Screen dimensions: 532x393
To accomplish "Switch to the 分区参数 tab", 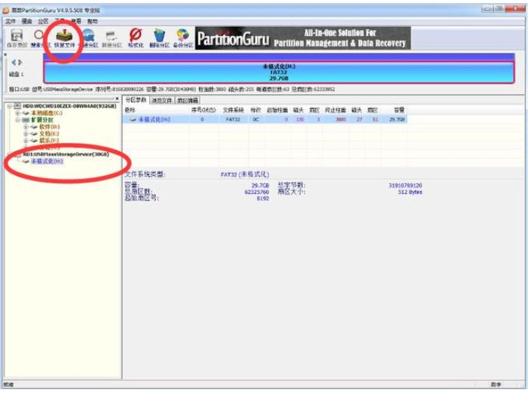I will tap(136, 100).
